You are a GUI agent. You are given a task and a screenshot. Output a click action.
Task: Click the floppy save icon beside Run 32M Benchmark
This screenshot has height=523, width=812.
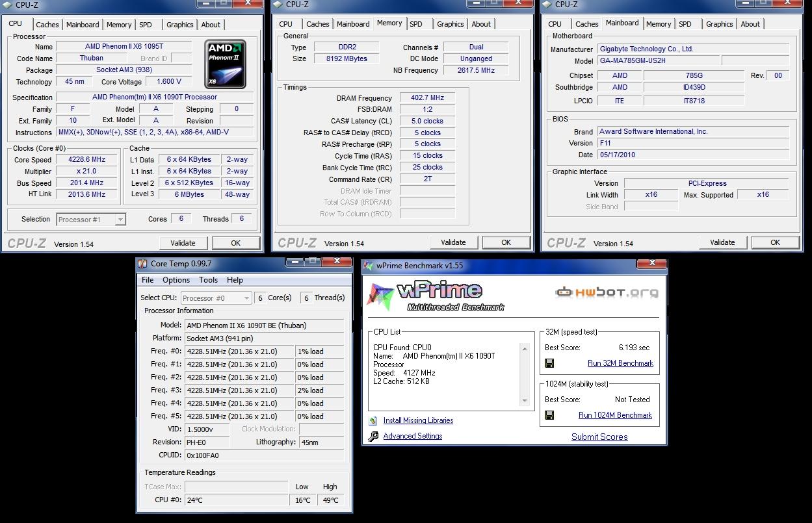pyautogui.click(x=549, y=363)
